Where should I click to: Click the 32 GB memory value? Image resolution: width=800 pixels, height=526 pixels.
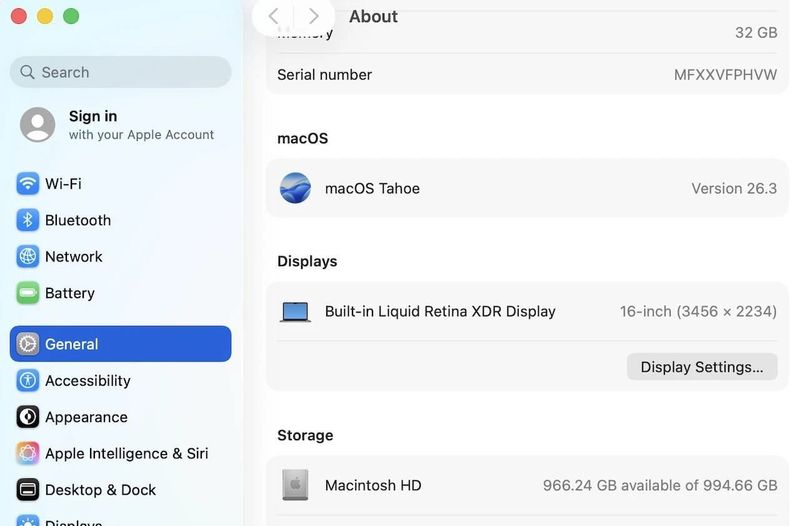[x=756, y=33]
